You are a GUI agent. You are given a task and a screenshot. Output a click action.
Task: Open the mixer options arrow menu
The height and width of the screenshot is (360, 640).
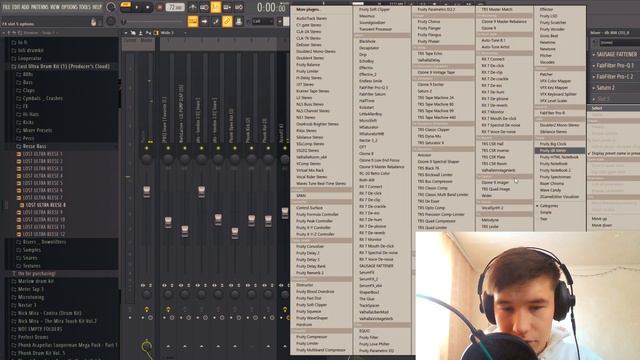click(126, 33)
